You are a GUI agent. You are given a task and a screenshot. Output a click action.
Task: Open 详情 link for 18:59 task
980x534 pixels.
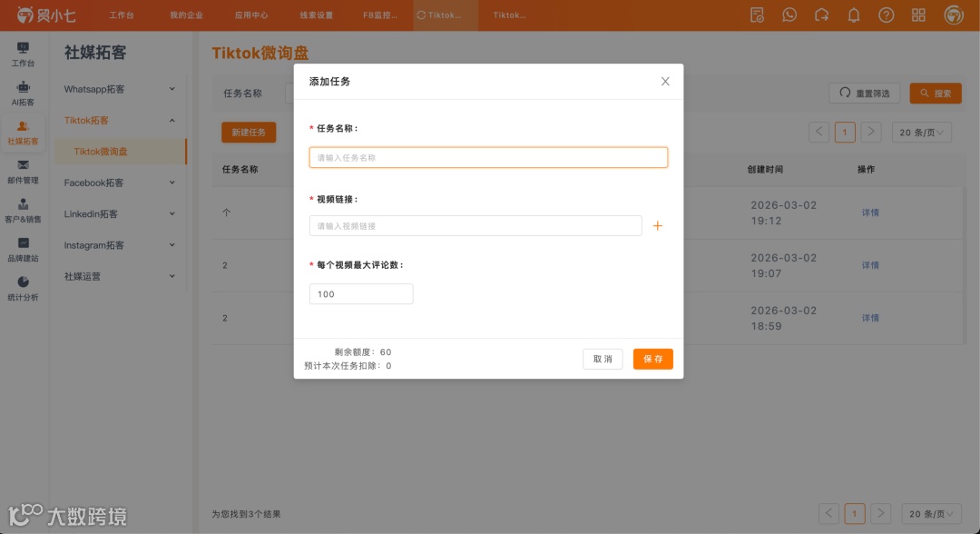870,318
